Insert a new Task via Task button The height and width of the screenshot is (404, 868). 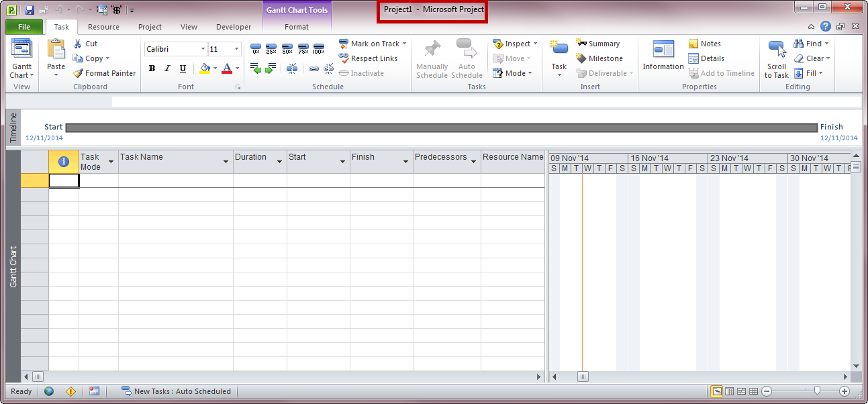point(559,58)
